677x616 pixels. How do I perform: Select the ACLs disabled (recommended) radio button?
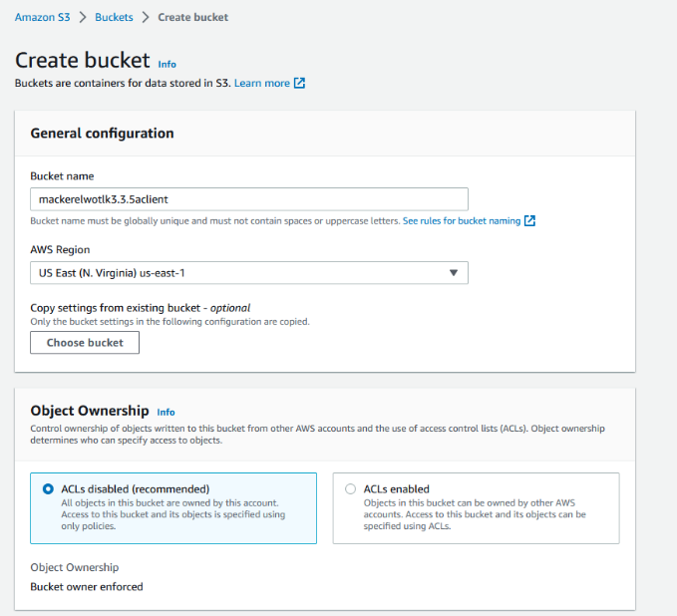pyautogui.click(x=48, y=489)
